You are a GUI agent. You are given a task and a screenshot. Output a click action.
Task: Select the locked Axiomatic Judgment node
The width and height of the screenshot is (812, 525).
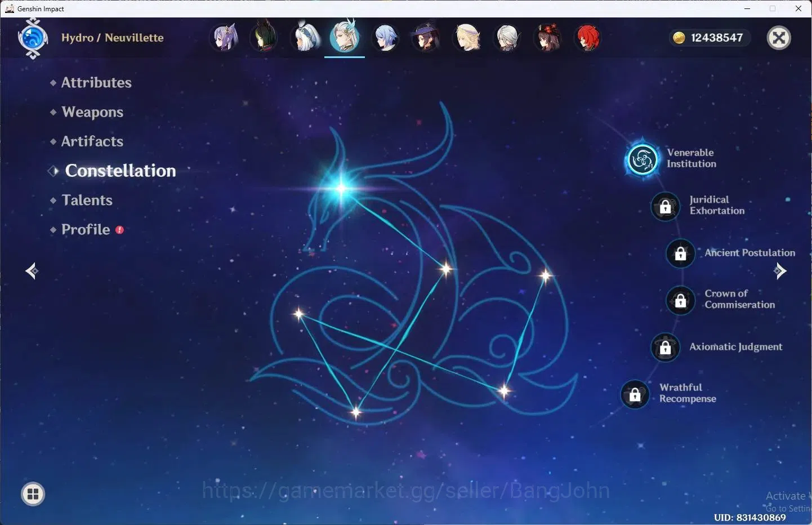(x=665, y=347)
